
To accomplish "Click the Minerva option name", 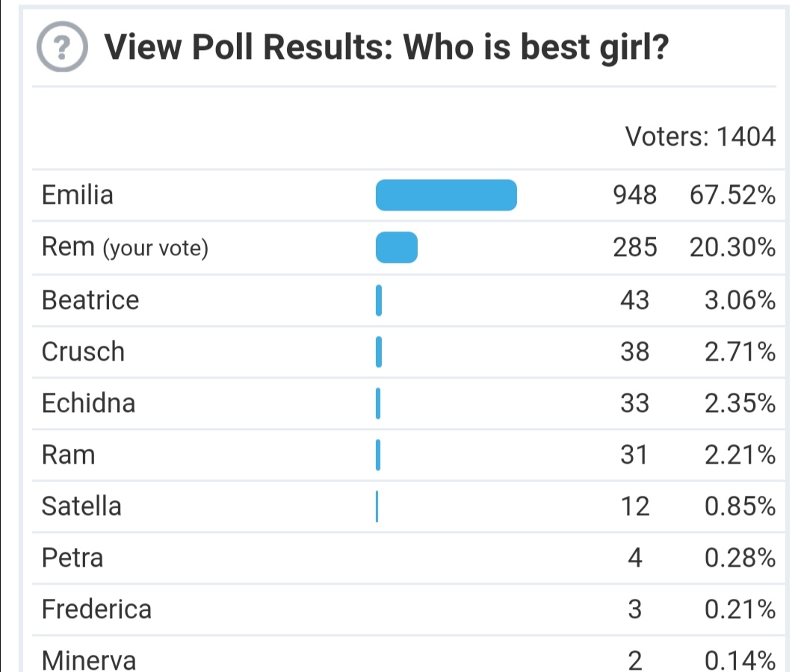I will point(89,660).
